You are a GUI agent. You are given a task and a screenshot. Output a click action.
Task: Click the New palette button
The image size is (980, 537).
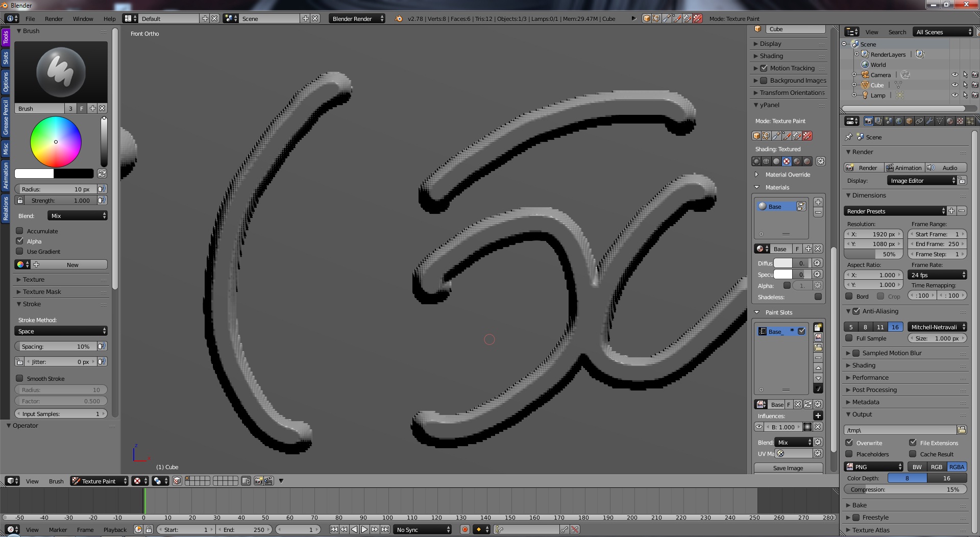click(x=72, y=264)
